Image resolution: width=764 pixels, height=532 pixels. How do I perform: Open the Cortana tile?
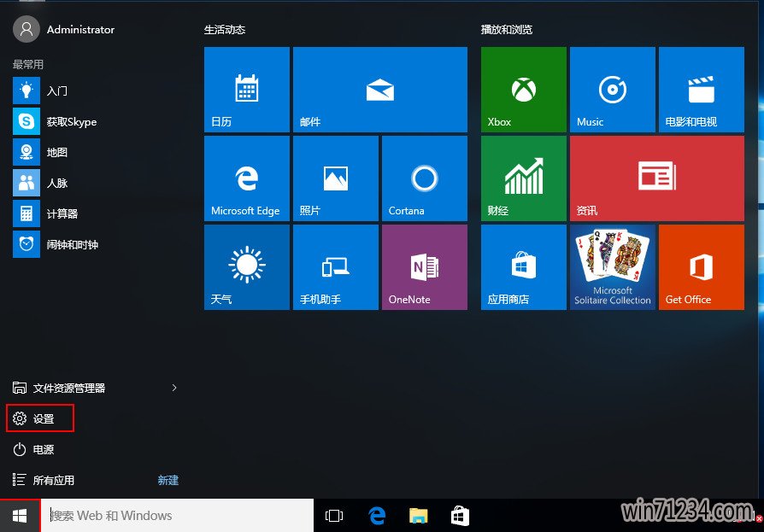pyautogui.click(x=425, y=178)
